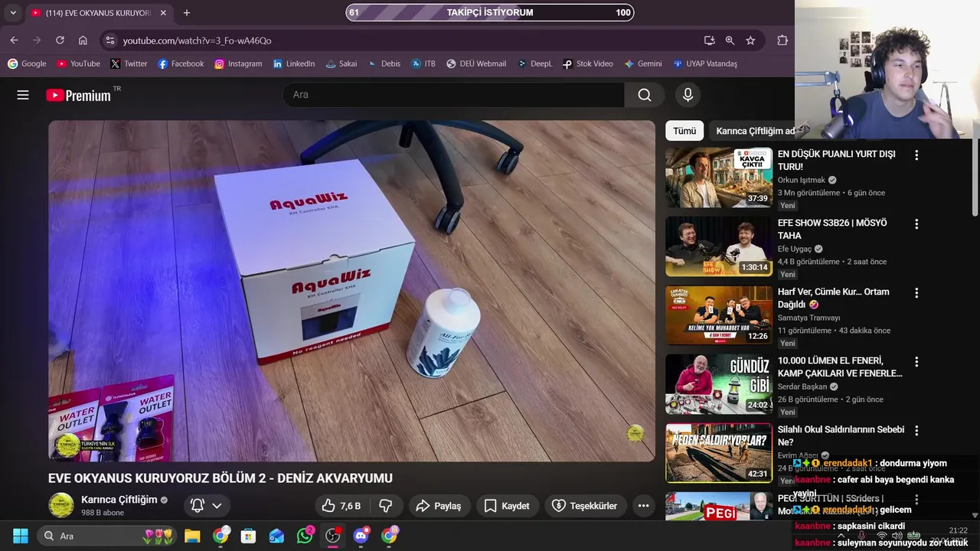
Task: Open options for 10.000 LÜMEN EL FENERİ video
Action: pyautogui.click(x=916, y=362)
